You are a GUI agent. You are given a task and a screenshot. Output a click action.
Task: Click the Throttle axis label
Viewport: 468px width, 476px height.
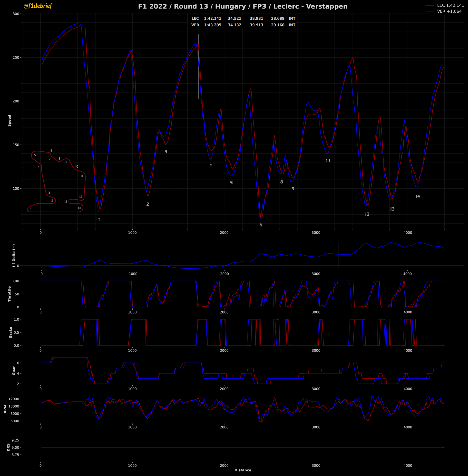tap(10, 294)
